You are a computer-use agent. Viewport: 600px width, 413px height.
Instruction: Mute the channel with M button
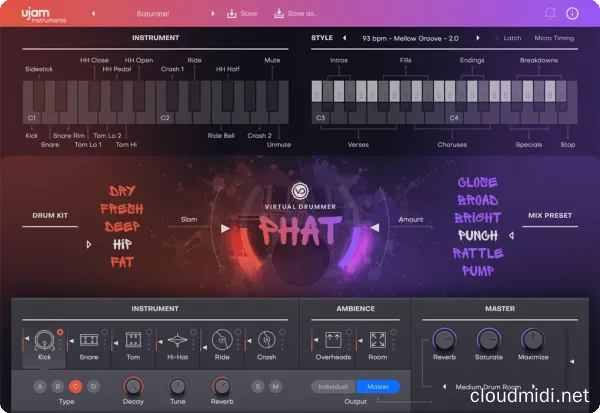point(276,387)
